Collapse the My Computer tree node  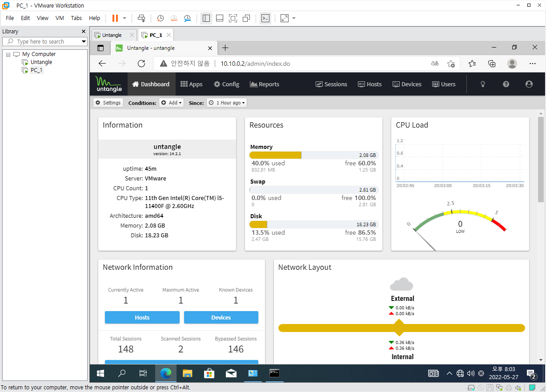tap(8, 54)
